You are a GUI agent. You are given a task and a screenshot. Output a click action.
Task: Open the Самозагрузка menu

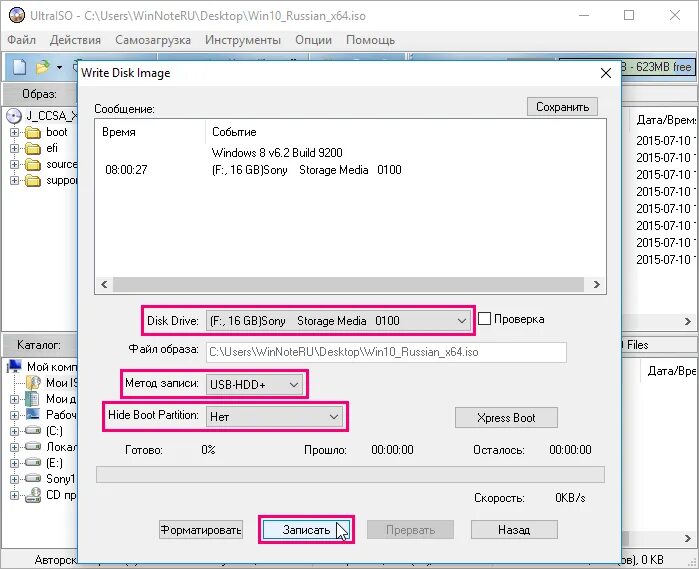pos(153,40)
